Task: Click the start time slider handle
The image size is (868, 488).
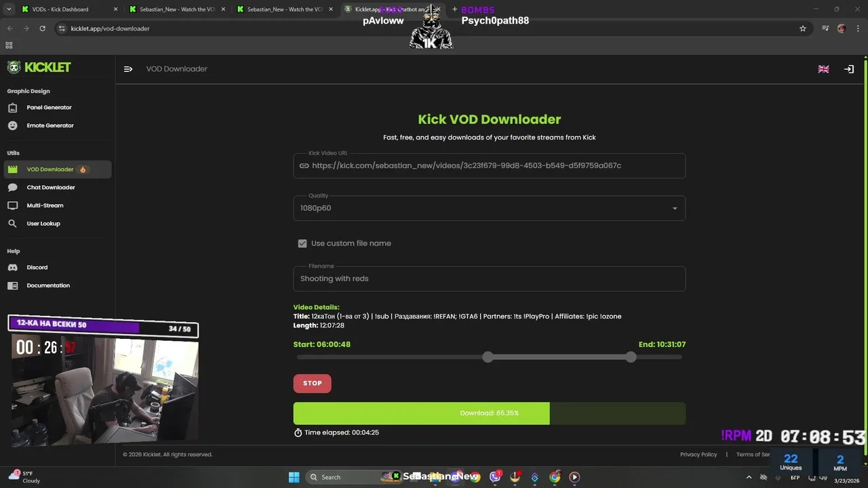Action: click(488, 357)
